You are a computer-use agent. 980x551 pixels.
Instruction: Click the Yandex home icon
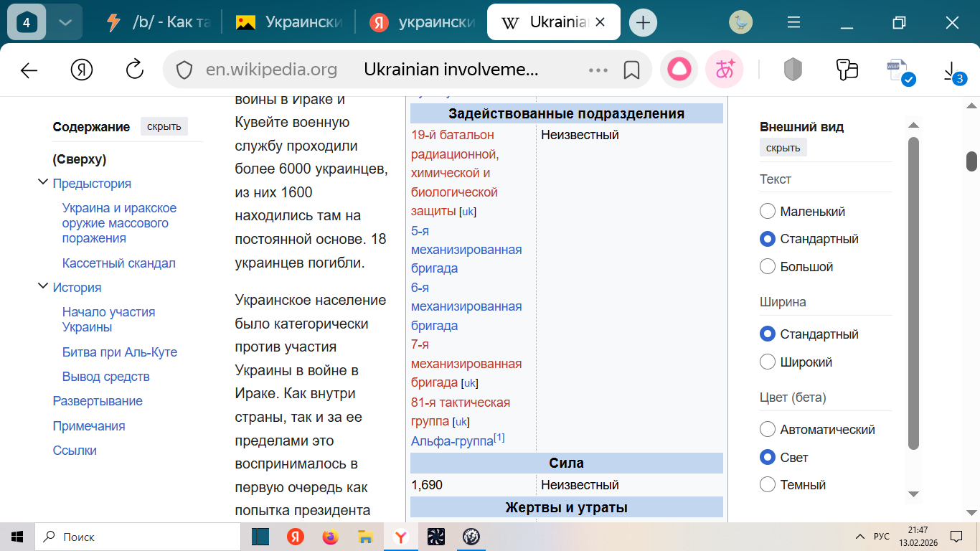(x=82, y=70)
